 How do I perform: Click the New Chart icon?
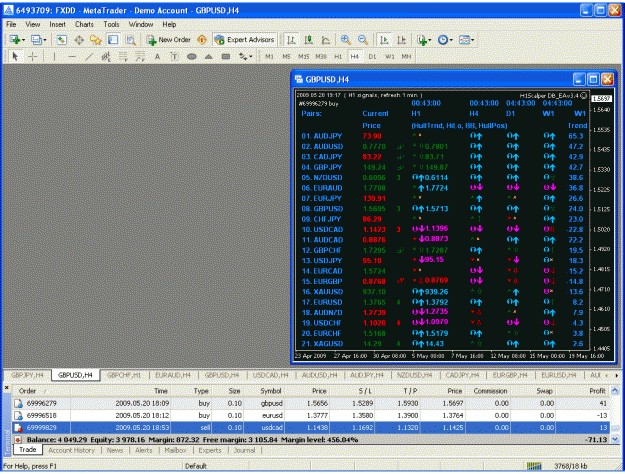(x=15, y=40)
